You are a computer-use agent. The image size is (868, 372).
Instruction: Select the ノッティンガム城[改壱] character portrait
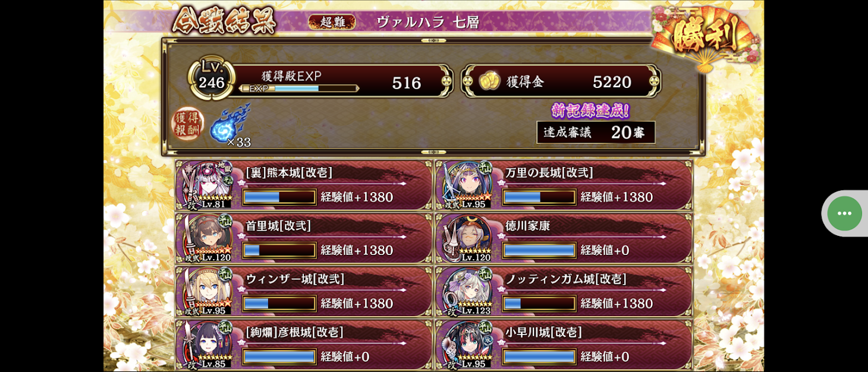pyautogui.click(x=468, y=292)
